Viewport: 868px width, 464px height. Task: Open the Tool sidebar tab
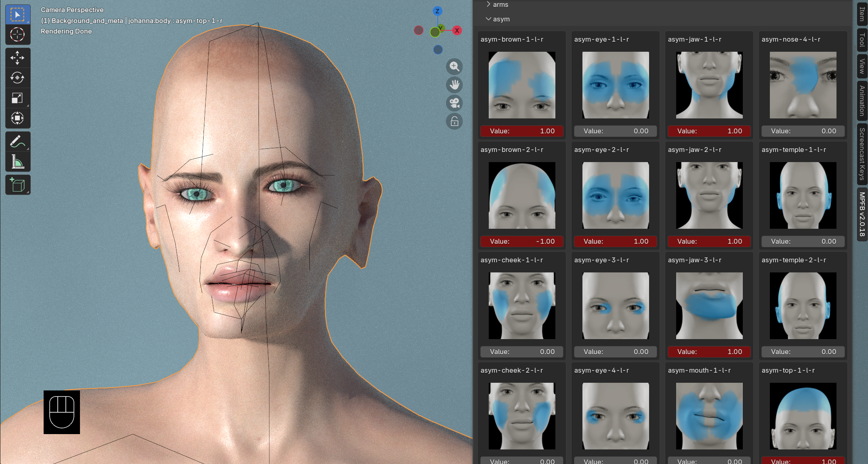tap(862, 40)
